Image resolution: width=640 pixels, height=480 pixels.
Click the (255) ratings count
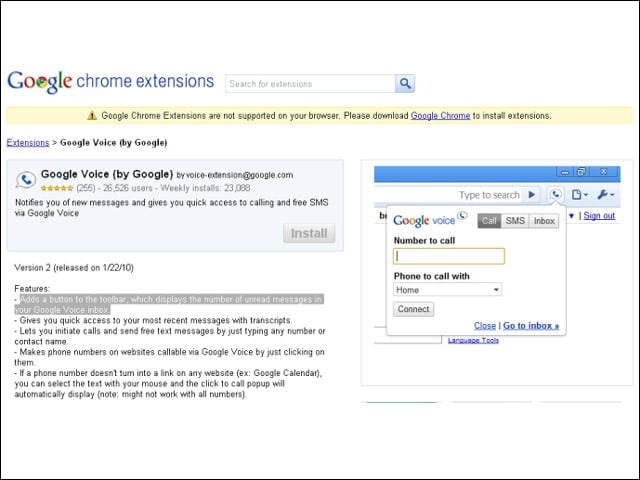[x=86, y=188]
